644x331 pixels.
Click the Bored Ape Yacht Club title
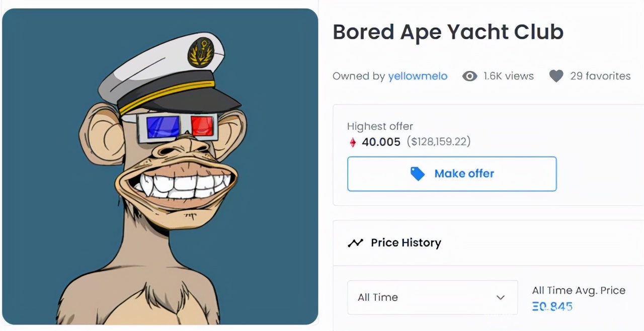(x=448, y=32)
